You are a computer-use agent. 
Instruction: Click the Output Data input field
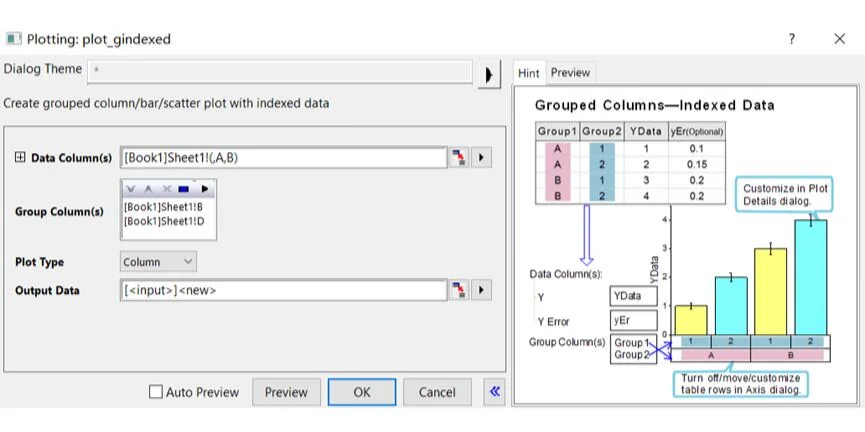click(x=282, y=290)
